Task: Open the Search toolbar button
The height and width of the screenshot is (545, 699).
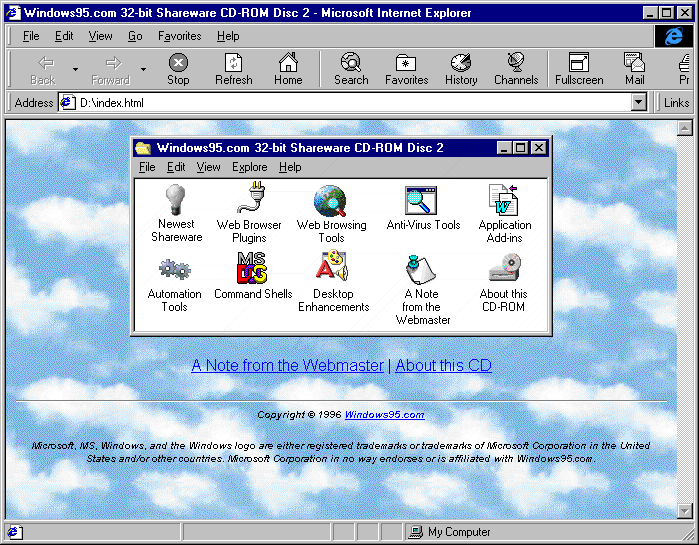Action: tap(351, 69)
